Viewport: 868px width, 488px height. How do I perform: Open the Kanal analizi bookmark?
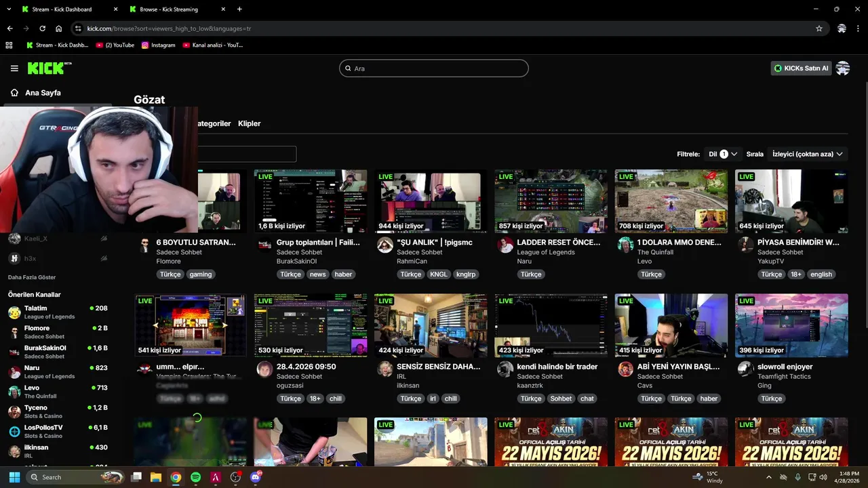(x=213, y=45)
